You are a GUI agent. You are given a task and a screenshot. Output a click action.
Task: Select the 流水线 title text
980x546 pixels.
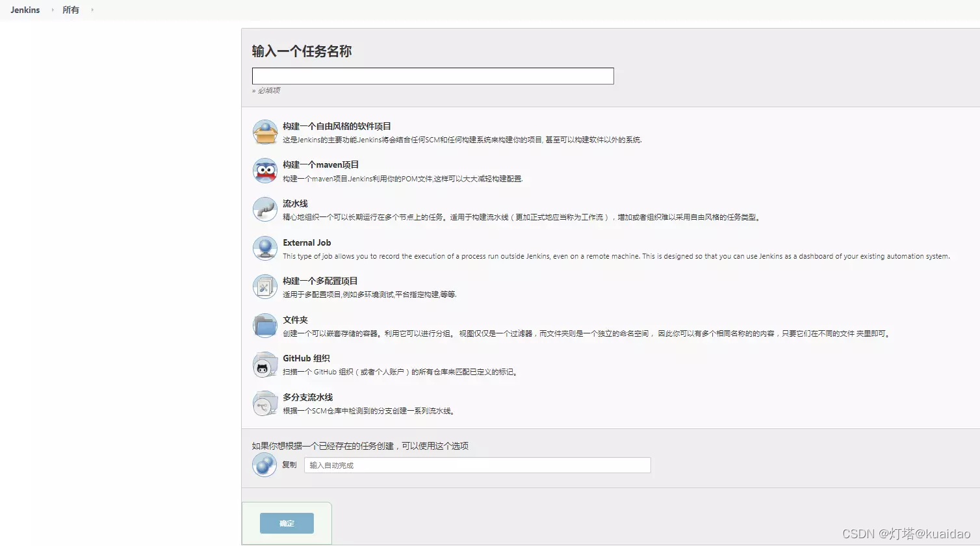tap(295, 203)
